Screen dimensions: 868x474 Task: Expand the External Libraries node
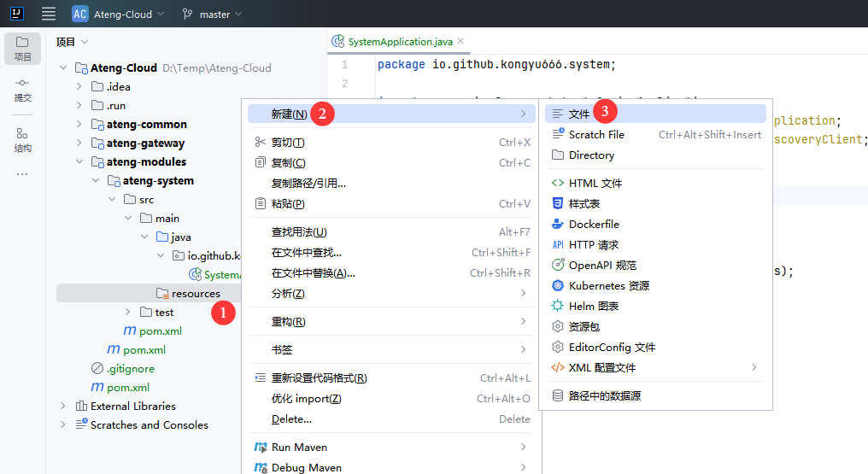[63, 406]
